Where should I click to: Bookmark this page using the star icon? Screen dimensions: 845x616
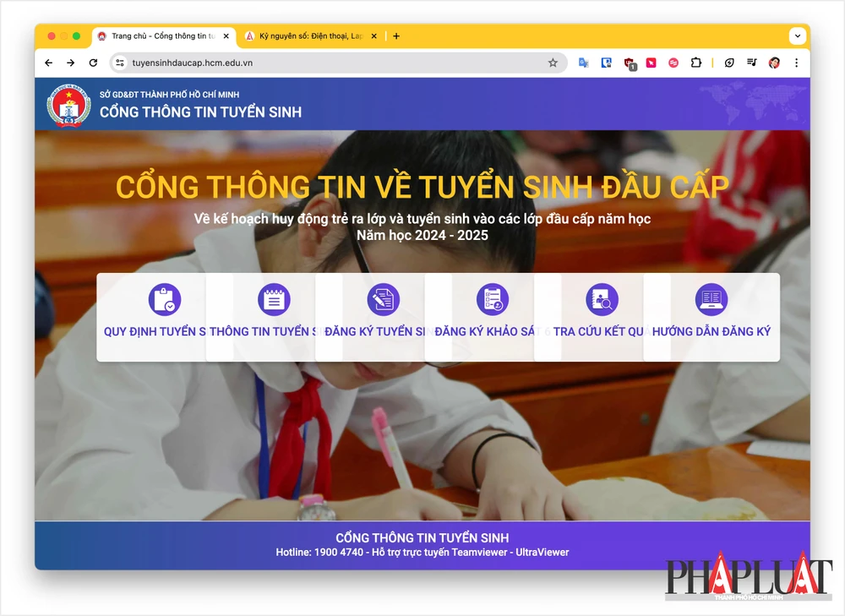553,63
